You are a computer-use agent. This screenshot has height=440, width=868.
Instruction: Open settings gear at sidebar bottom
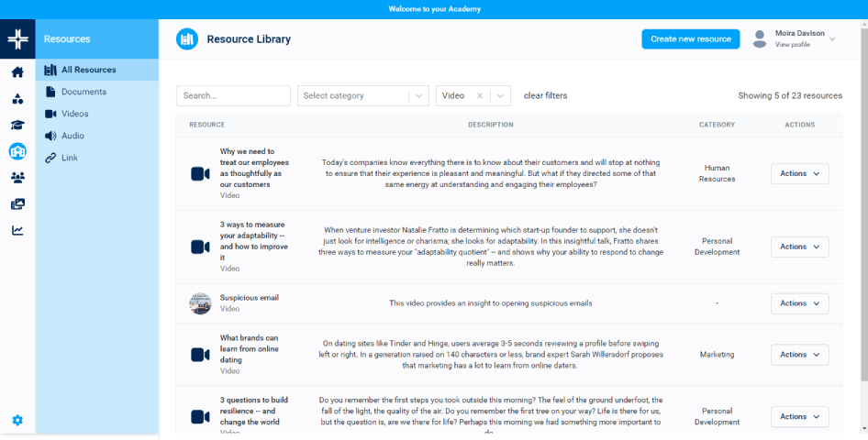click(x=17, y=421)
